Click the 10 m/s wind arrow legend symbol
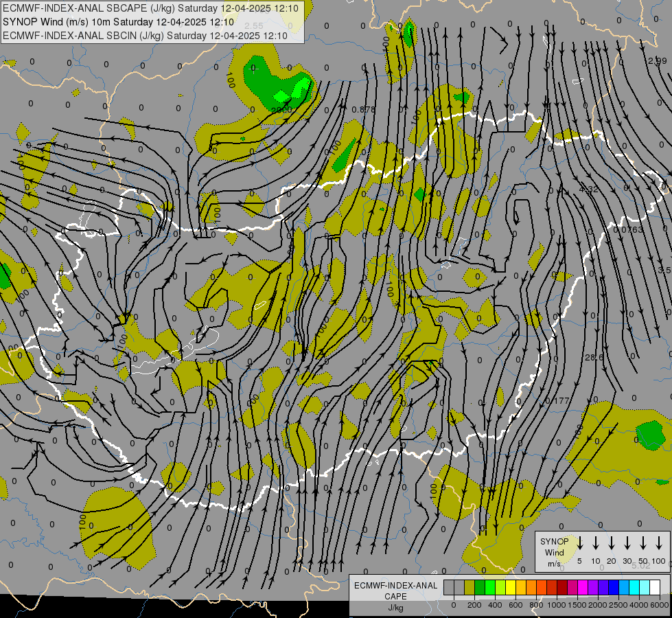Viewport: 672px width, 618px height. click(596, 543)
